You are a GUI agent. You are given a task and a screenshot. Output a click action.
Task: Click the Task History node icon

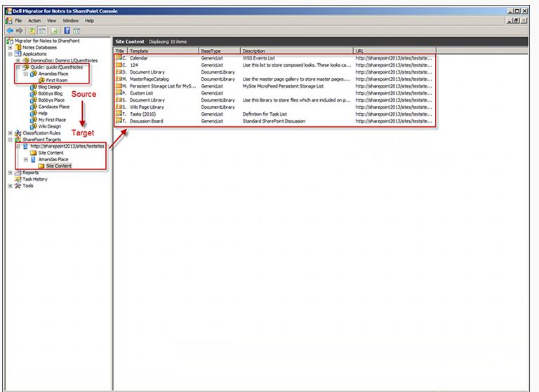(x=18, y=179)
